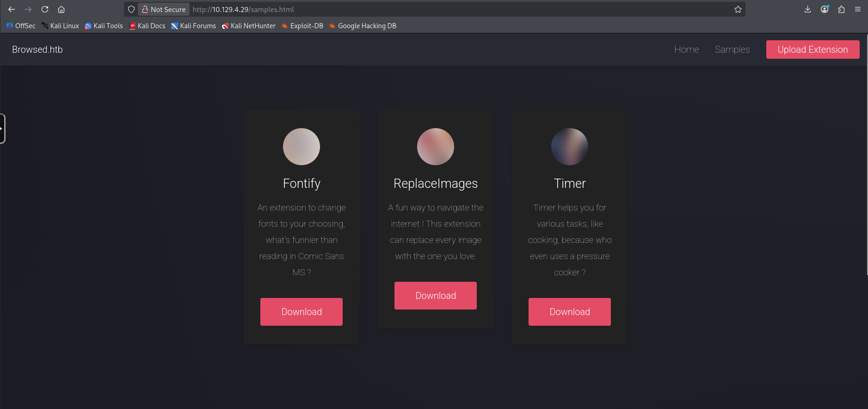Open the Google Hacking DB bookmark

pos(363,26)
